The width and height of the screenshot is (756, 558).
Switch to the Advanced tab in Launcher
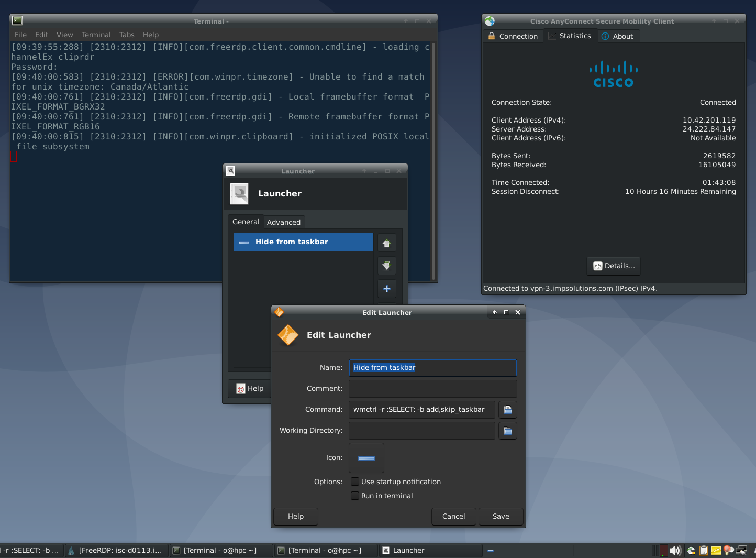coord(284,222)
